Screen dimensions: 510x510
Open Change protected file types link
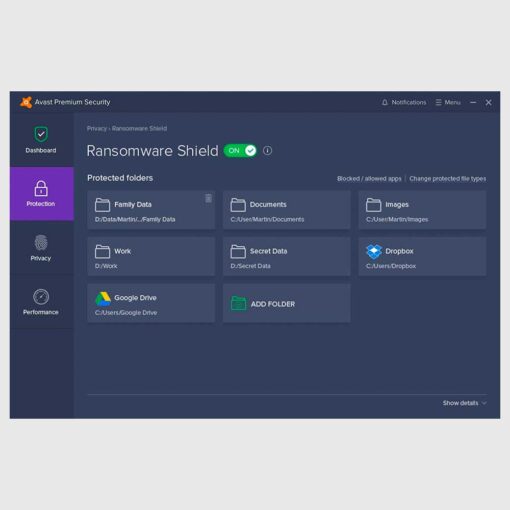tap(448, 179)
